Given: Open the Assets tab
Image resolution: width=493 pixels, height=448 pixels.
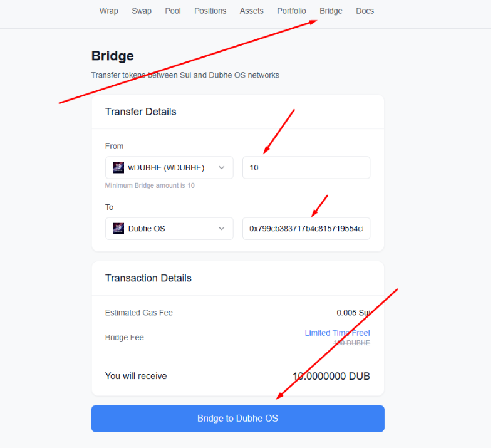Looking at the screenshot, I should 252,11.
